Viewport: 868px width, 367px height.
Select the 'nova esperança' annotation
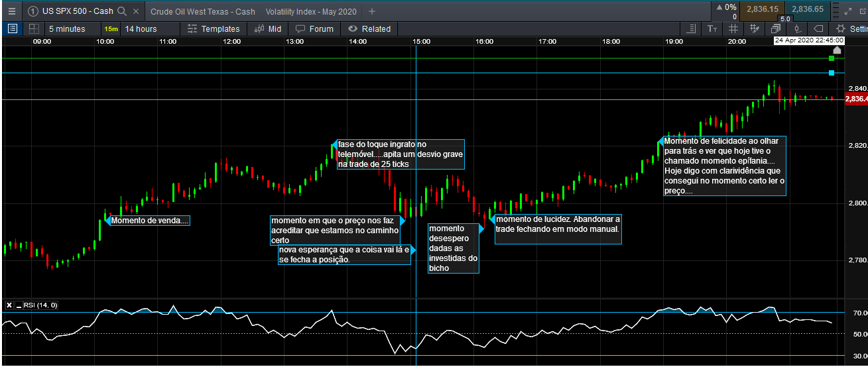click(x=344, y=254)
